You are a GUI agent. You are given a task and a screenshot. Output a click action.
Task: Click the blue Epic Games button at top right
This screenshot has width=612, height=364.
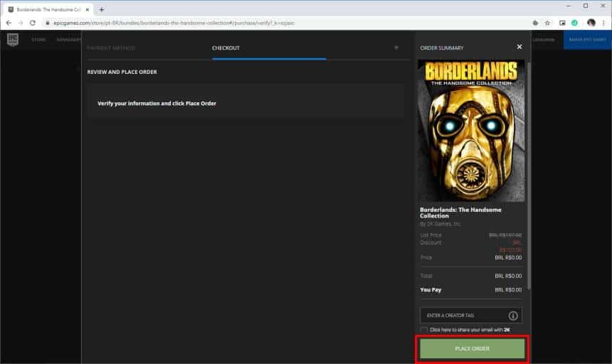(587, 40)
